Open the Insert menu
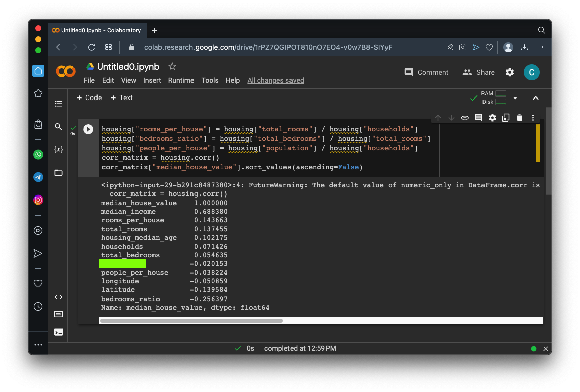Image resolution: width=580 pixels, height=392 pixels. pos(152,80)
